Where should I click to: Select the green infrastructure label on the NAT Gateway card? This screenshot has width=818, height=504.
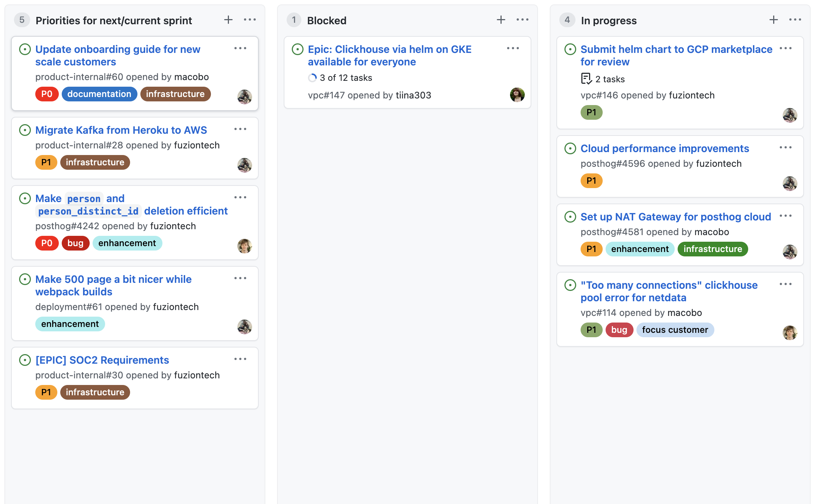[x=713, y=249]
